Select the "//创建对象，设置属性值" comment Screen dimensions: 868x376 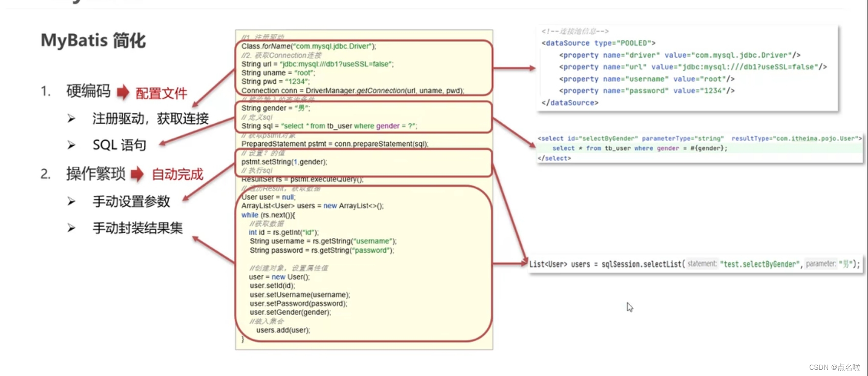[x=288, y=268]
